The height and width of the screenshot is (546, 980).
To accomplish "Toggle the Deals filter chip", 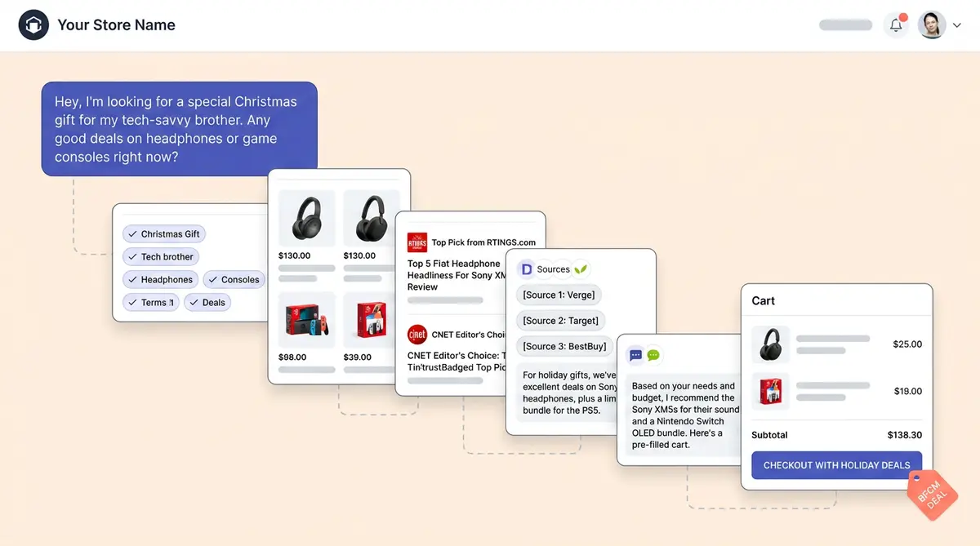I will [207, 302].
